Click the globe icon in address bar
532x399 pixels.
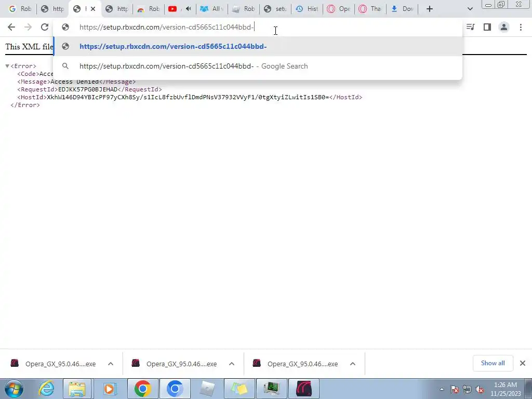[65, 27]
